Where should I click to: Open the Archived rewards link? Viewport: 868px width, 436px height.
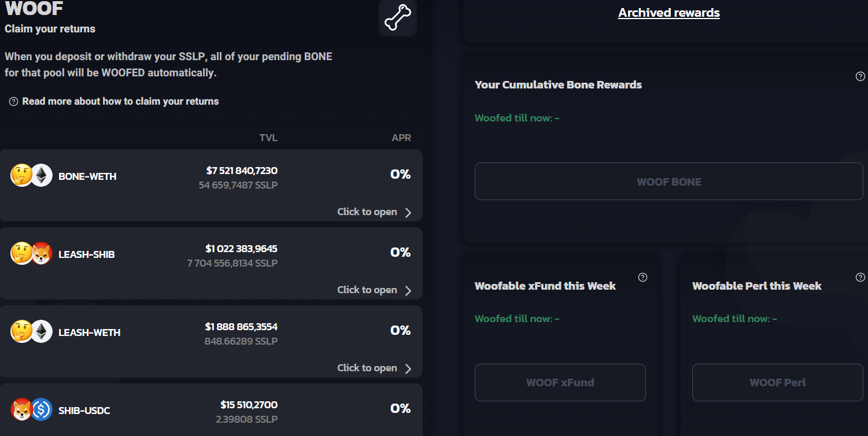coord(669,13)
